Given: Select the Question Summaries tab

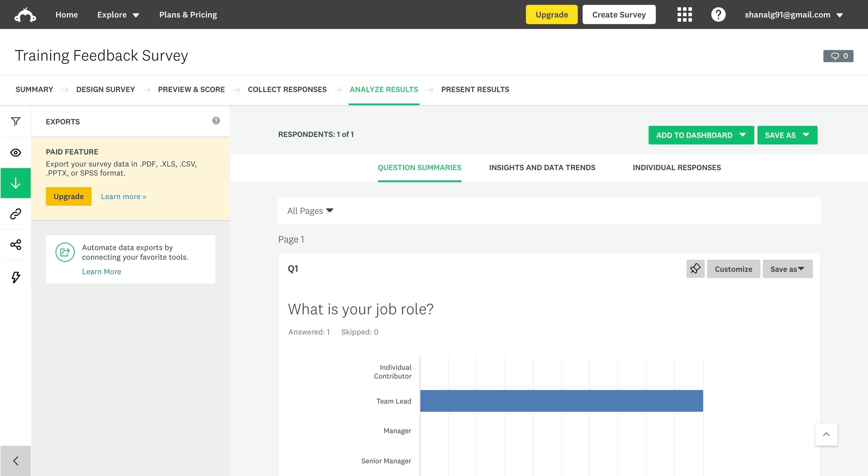Looking at the screenshot, I should [420, 167].
